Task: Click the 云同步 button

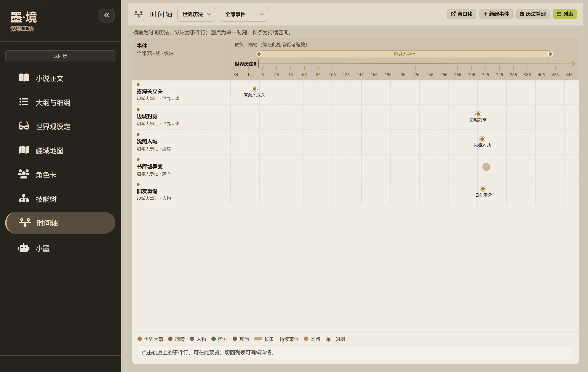Action: (60, 56)
